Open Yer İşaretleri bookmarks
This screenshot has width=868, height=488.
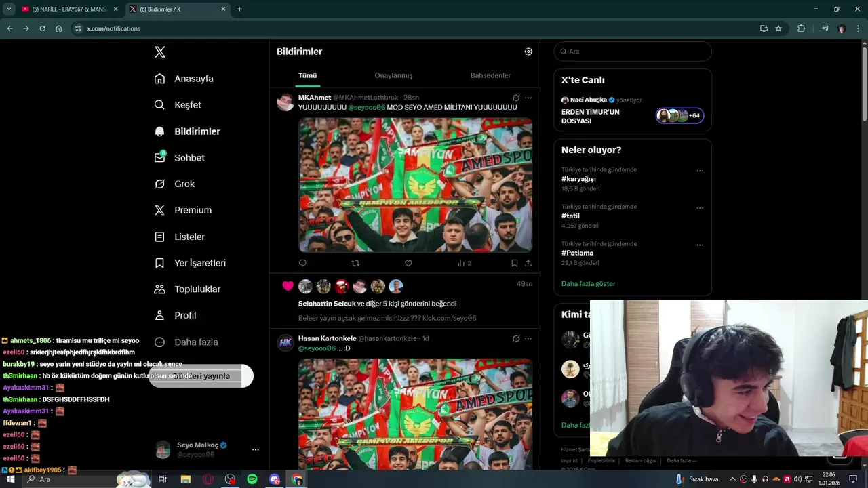190,263
